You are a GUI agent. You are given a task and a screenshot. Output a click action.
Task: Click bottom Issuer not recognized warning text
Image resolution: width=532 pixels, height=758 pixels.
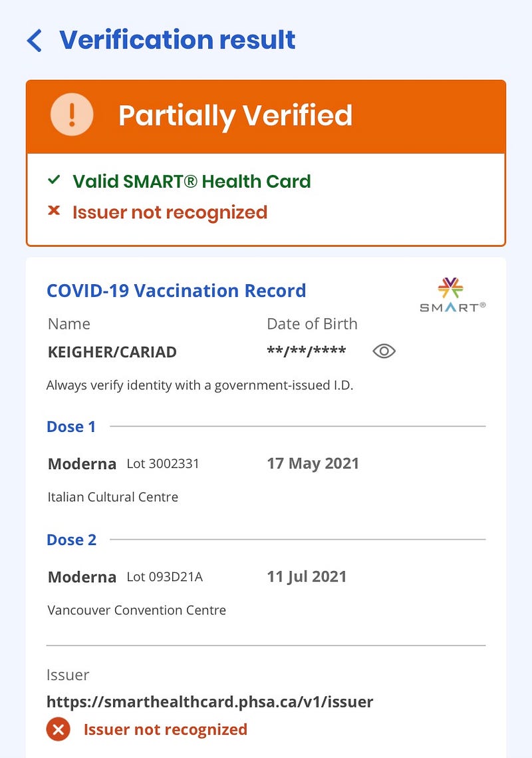pyautogui.click(x=166, y=729)
